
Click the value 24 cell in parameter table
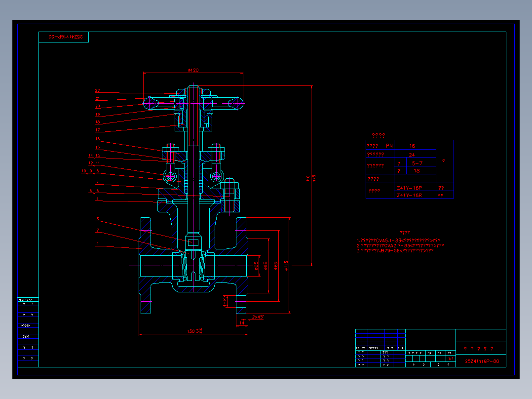412,154
